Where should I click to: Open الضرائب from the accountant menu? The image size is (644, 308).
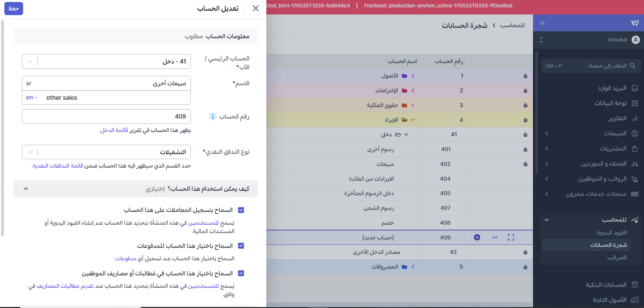coord(618,258)
